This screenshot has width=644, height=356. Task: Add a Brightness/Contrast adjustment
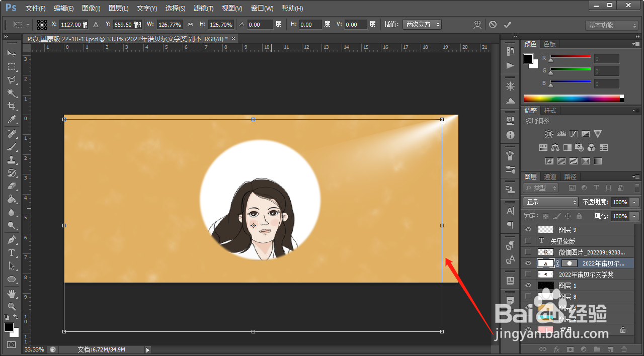(549, 134)
